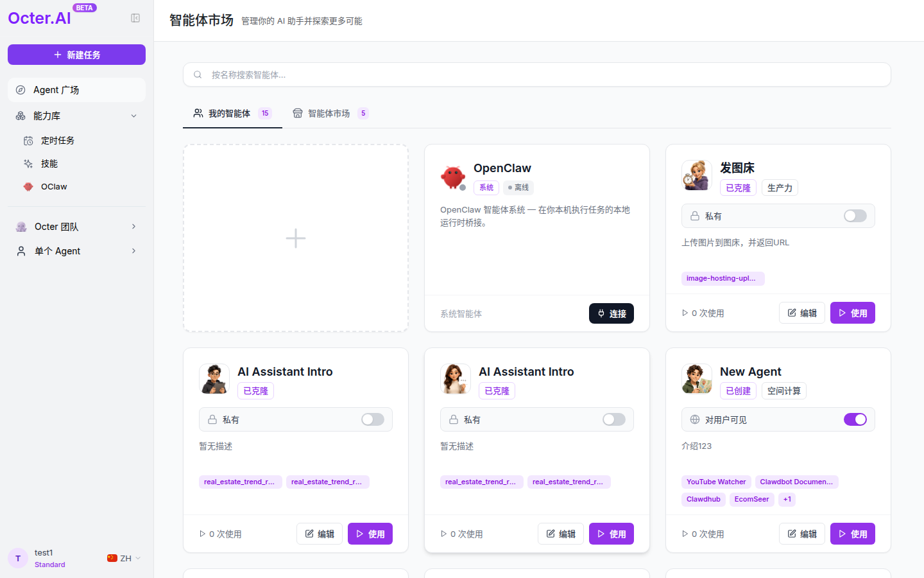Screen dimensions: 924x578
Task: Click the 能力库 cubes icon
Action: click(x=21, y=116)
